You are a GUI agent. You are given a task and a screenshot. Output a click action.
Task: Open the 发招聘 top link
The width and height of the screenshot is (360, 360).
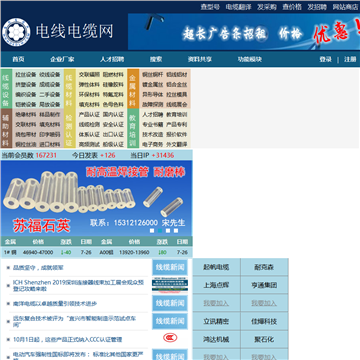tap(317, 7)
